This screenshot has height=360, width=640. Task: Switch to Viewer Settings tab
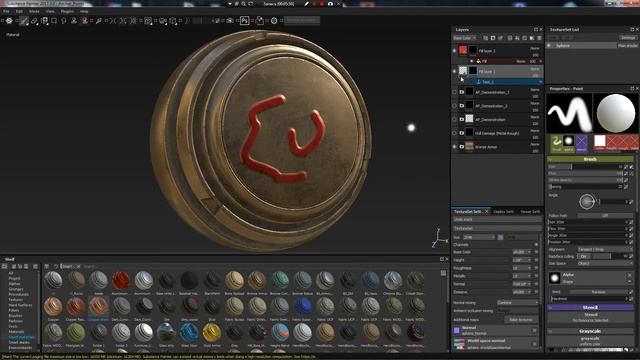coord(530,212)
